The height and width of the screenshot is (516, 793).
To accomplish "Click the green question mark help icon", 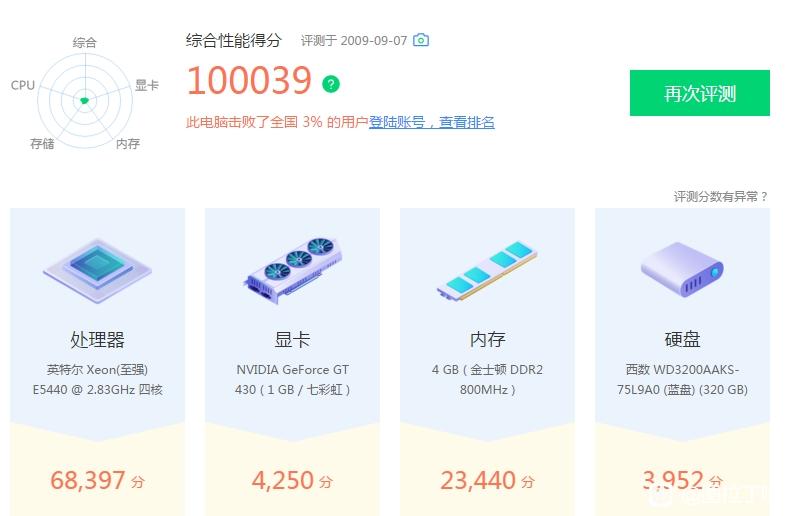I will pyautogui.click(x=331, y=83).
